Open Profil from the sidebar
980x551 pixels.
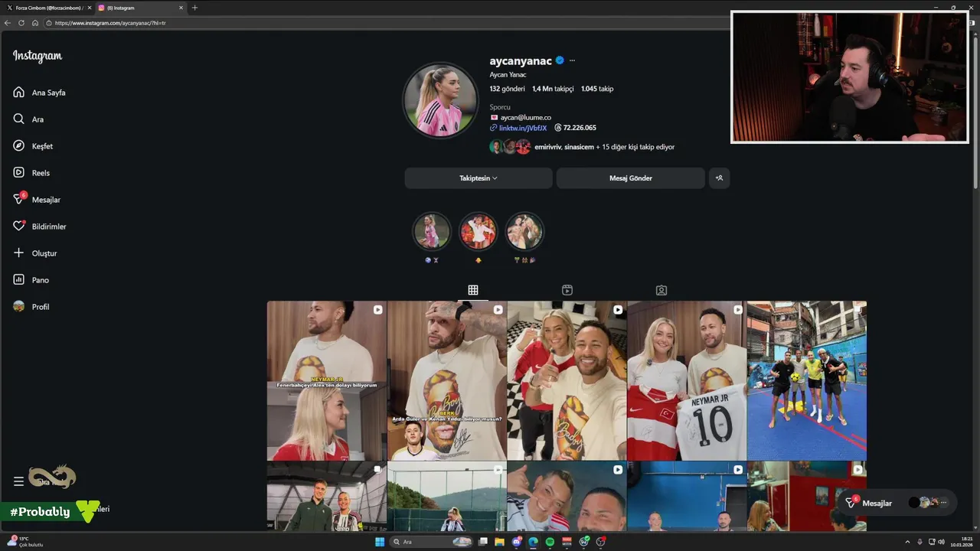[x=31, y=307]
